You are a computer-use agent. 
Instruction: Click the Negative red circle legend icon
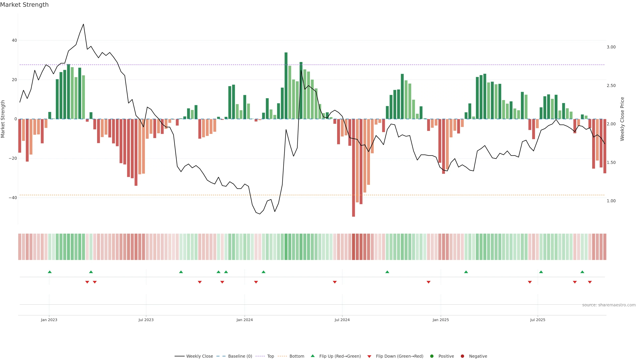coord(462,356)
